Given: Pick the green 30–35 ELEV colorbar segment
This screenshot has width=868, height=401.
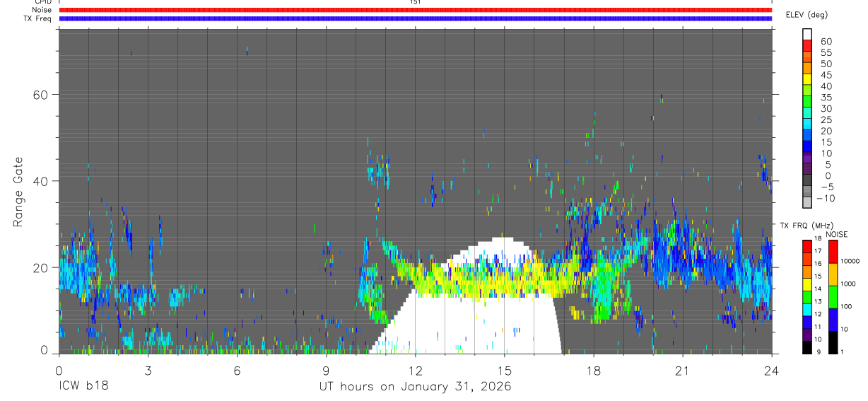Looking at the screenshot, I should tap(807, 103).
